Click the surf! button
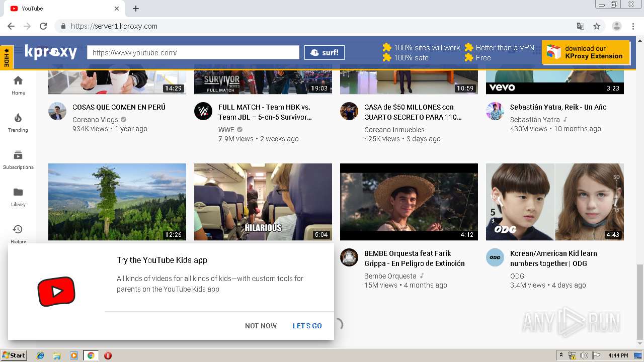The width and height of the screenshot is (644, 362). coord(325,52)
